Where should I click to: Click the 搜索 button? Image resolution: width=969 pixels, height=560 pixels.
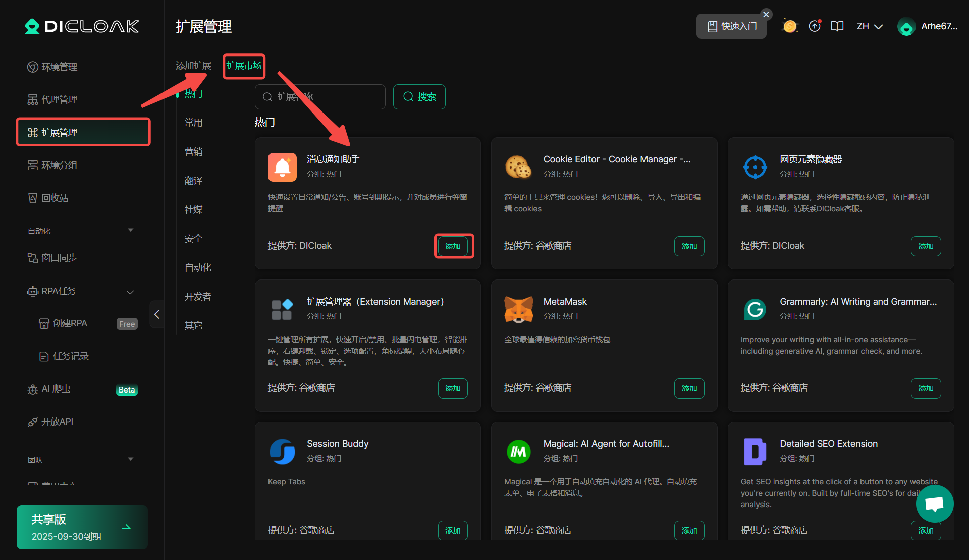tap(419, 97)
